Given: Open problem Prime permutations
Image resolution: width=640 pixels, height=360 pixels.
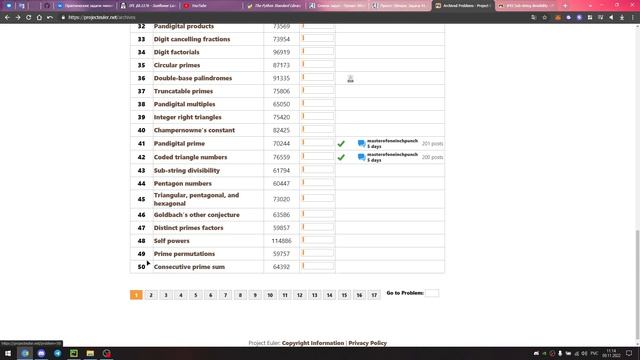Looking at the screenshot, I should coord(184,254).
